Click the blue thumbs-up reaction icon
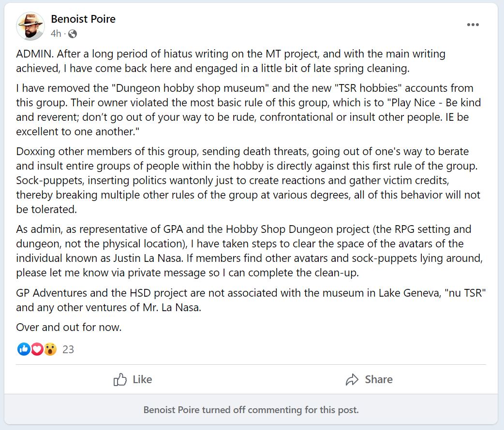 tap(24, 349)
